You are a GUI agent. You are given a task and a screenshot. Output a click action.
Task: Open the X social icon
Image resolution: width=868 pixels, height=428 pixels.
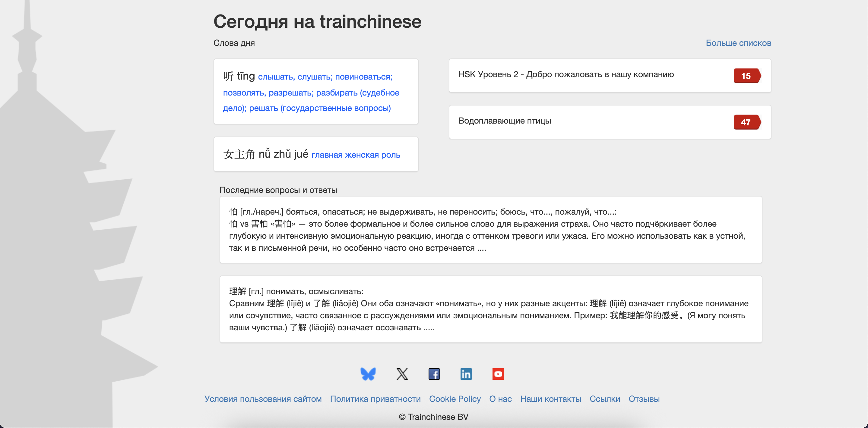click(402, 374)
